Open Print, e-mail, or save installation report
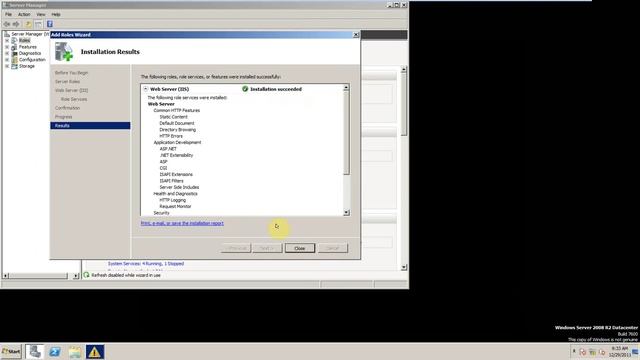Screen dimensions: 640x360 [x=182, y=223]
